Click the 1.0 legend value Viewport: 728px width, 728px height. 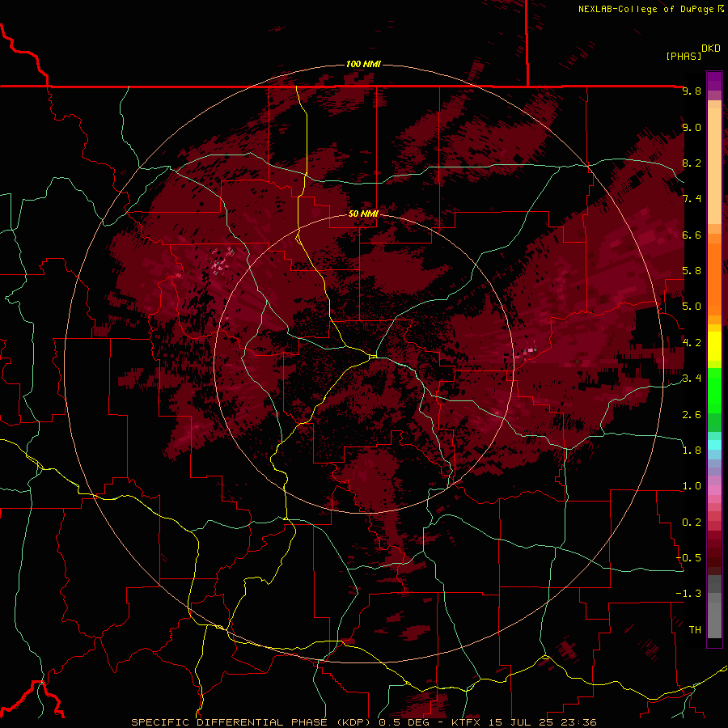coord(692,486)
